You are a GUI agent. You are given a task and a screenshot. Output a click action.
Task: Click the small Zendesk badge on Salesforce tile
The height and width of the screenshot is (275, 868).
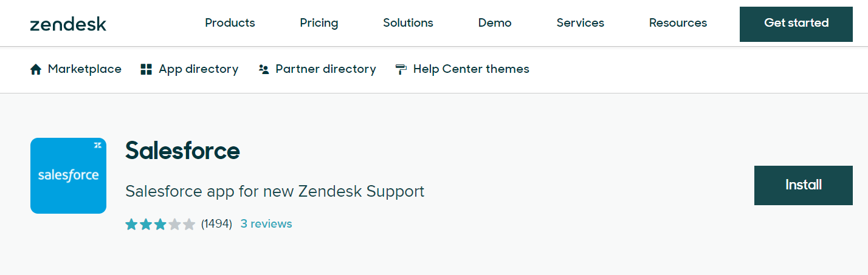coord(97,145)
